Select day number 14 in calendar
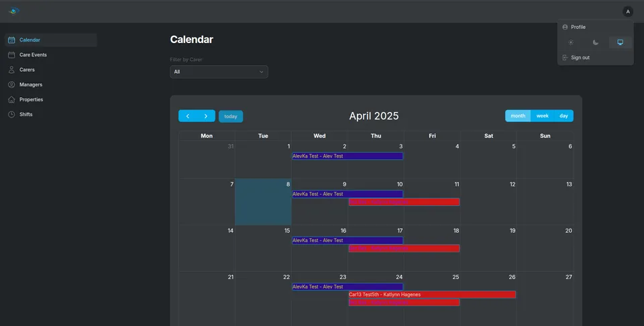Screen dimensions: 644x326 (230, 230)
